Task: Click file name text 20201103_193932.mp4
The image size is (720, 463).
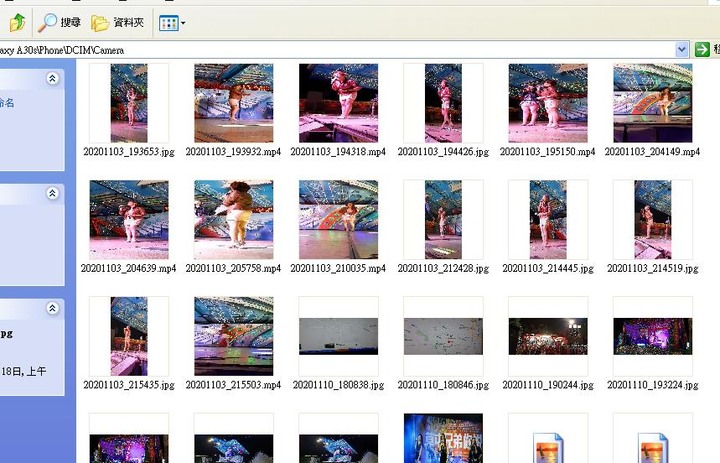Action: coord(233,152)
